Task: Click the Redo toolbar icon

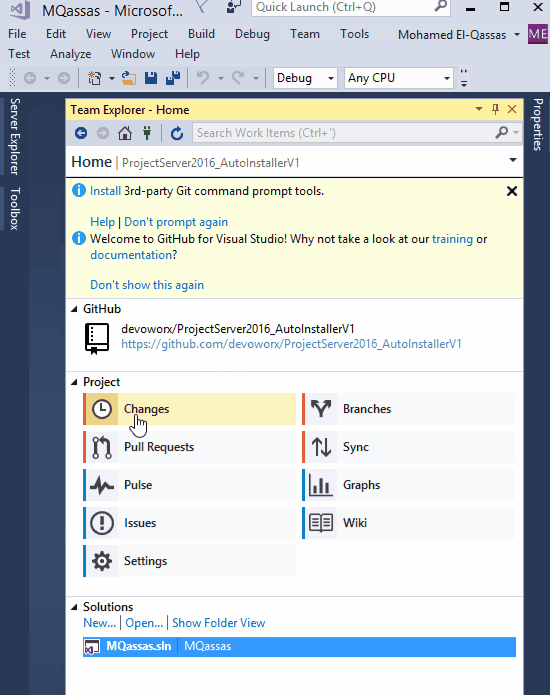Action: (238, 78)
